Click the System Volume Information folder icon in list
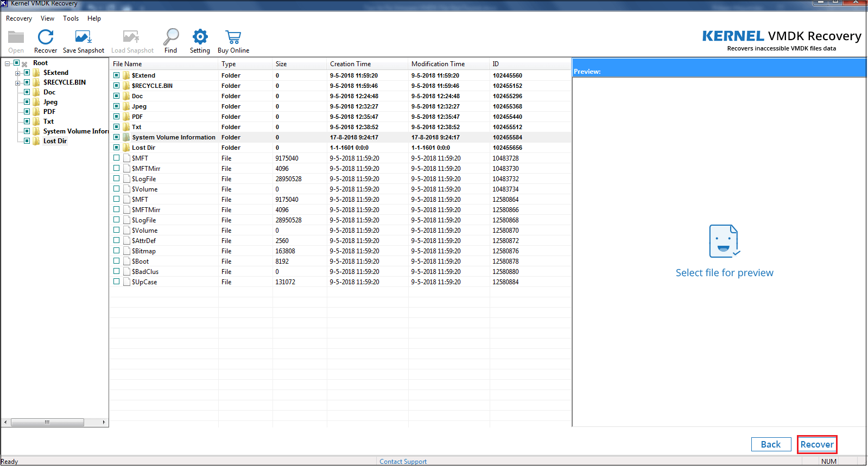 pyautogui.click(x=126, y=137)
